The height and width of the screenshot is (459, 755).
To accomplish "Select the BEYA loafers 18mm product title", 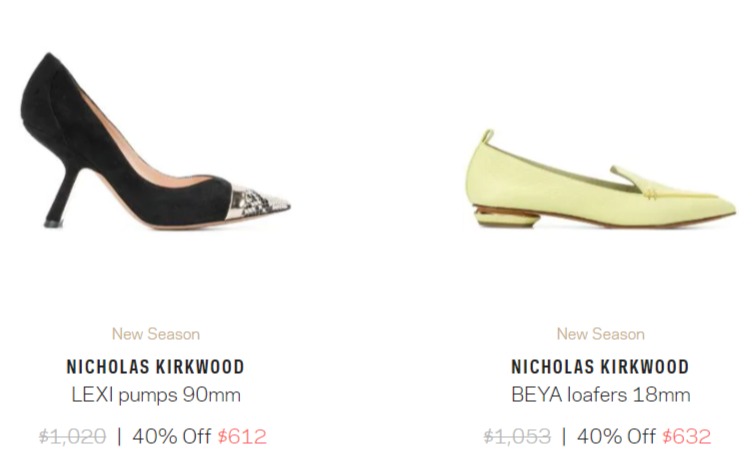I will click(600, 395).
